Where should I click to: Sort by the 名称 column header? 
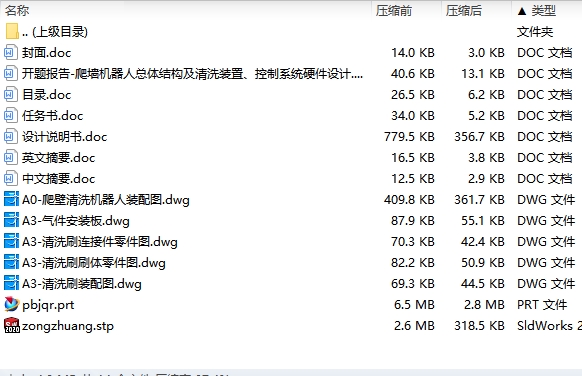coord(17,11)
